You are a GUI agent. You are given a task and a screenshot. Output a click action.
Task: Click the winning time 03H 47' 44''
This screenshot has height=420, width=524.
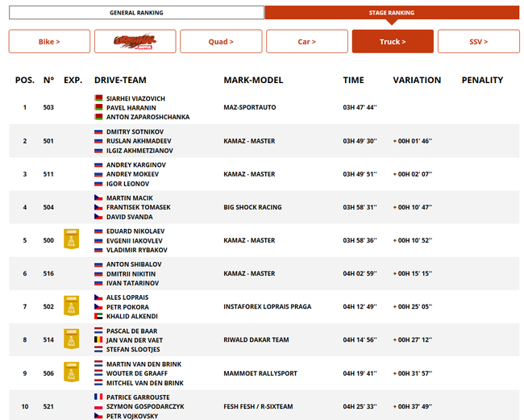tap(360, 107)
